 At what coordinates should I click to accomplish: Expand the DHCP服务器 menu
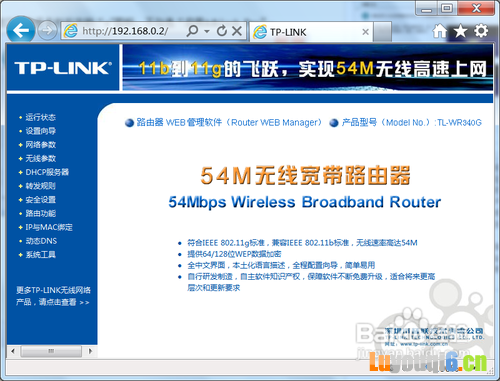[x=47, y=172]
